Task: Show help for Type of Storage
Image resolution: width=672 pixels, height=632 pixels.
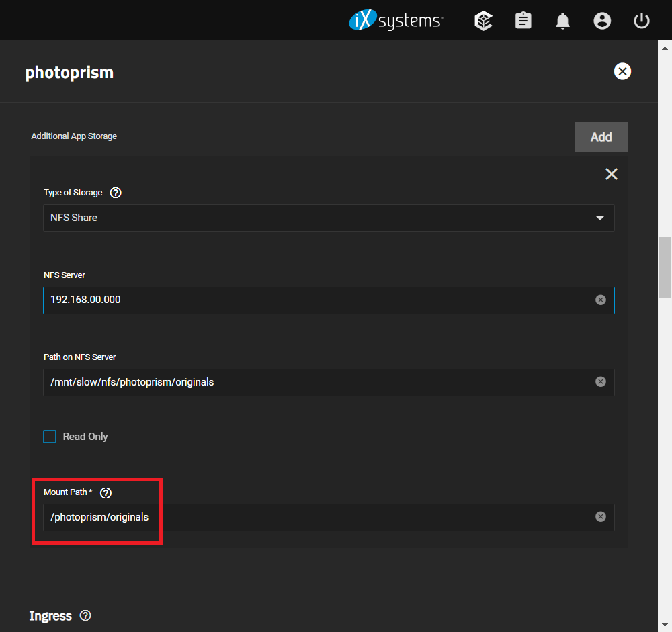Action: coord(116,193)
